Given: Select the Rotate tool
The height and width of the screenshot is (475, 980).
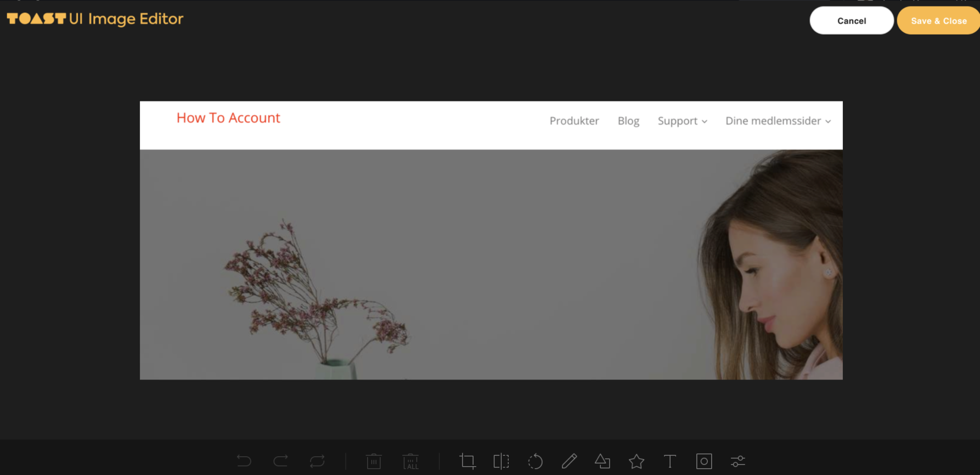Looking at the screenshot, I should (535, 461).
